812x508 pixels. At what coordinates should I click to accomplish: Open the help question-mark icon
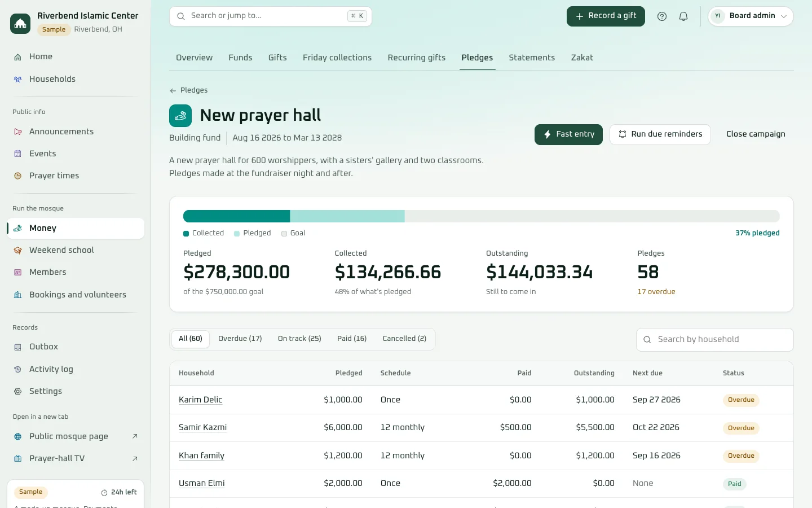(662, 16)
